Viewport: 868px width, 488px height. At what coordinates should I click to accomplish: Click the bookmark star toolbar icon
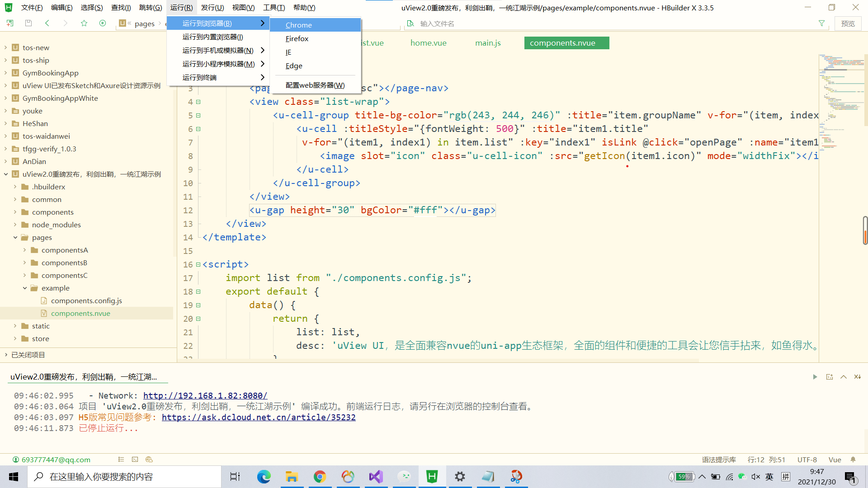84,23
